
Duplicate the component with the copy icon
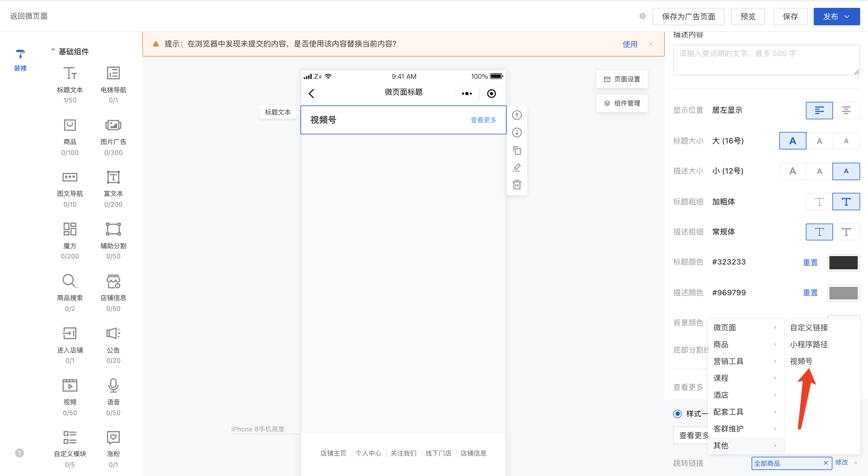pos(517,150)
